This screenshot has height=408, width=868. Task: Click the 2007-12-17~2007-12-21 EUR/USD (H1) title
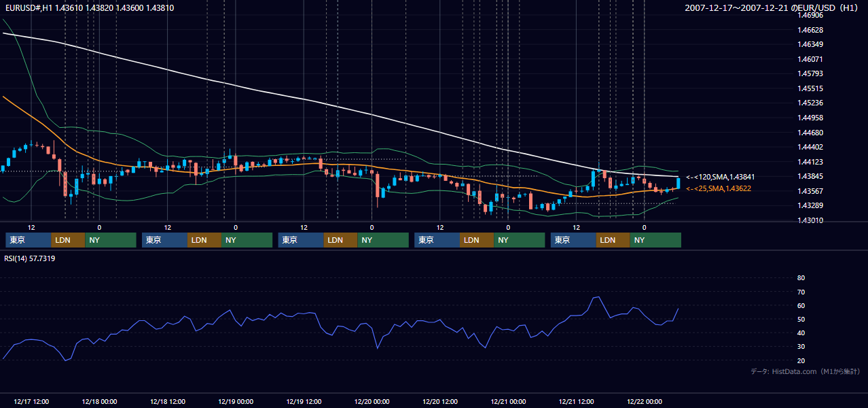[x=772, y=8]
